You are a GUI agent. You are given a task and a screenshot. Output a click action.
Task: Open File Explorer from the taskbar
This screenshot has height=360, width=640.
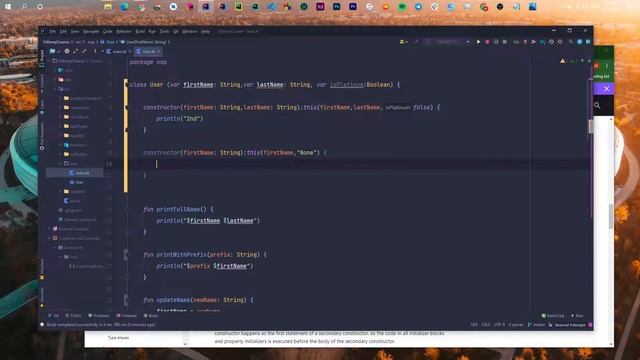108,7
